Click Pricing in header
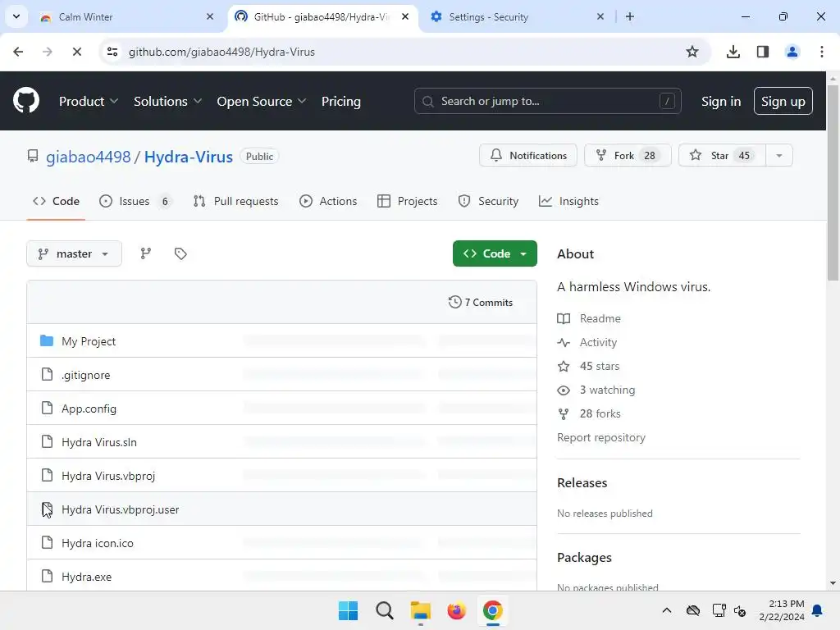840x630 pixels. pos(341,101)
